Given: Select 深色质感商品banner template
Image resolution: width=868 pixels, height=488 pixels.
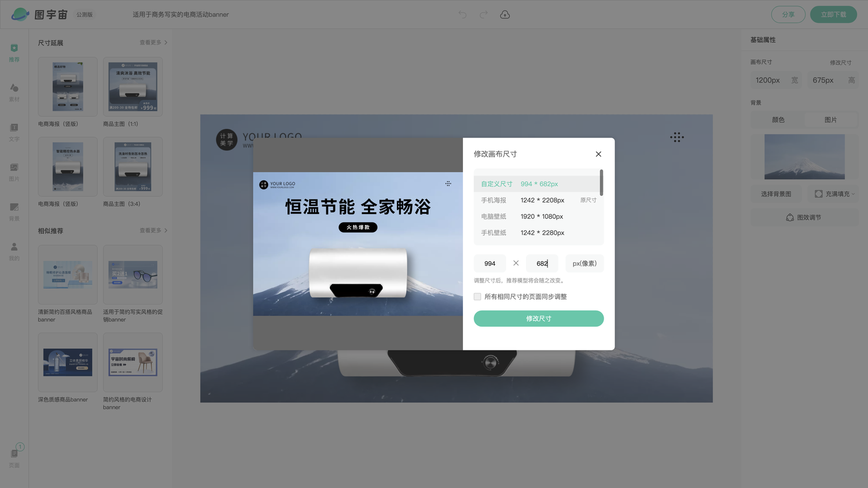Looking at the screenshot, I should pyautogui.click(x=68, y=363).
